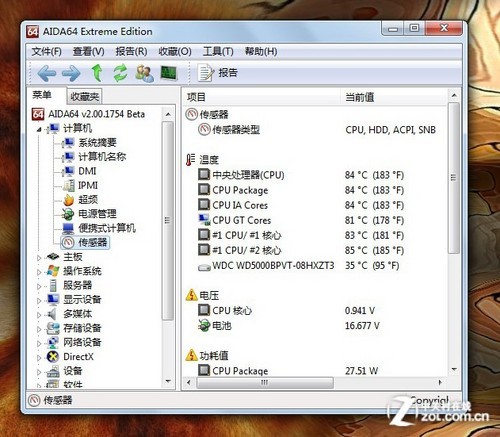Click the 主板 motherboard icon
Viewport: 500px width, 437px height.
tap(53, 257)
